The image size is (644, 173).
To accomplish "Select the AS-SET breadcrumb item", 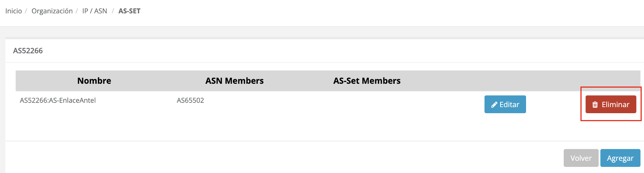I will pos(129,11).
